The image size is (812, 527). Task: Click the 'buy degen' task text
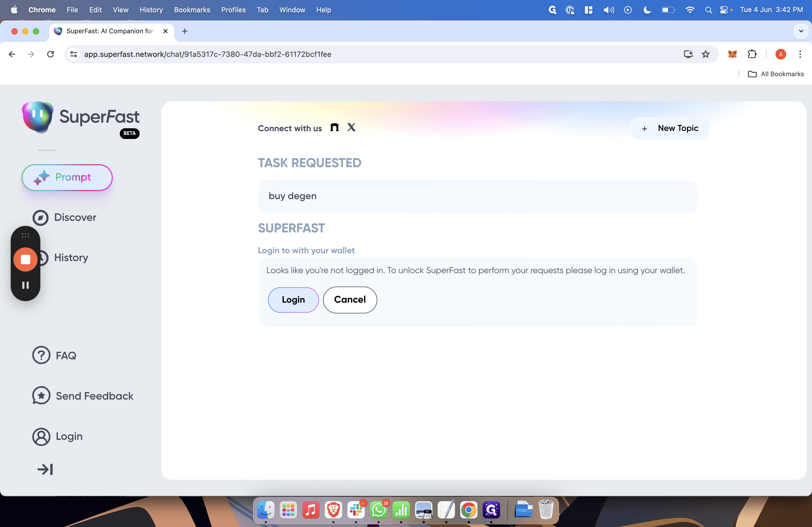click(292, 196)
